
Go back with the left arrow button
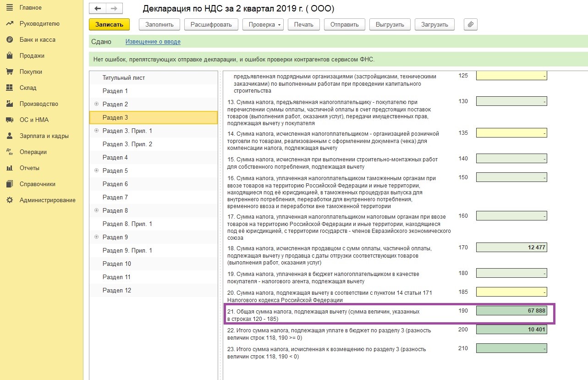(97, 9)
